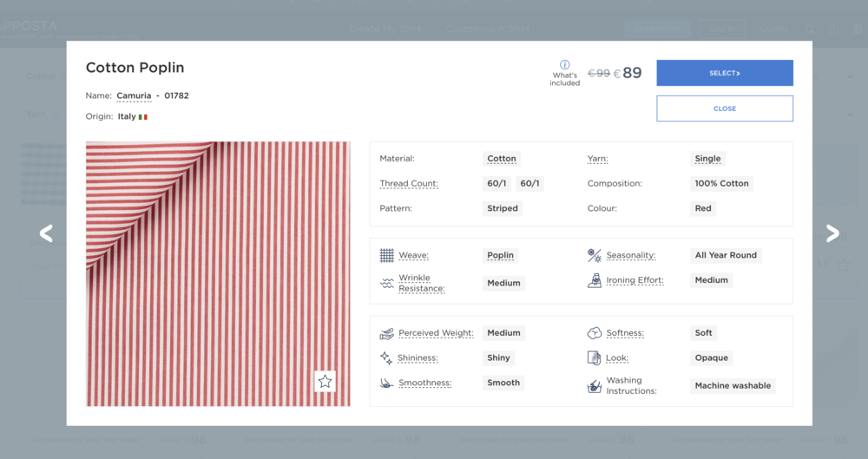Click the red striped fabric image
868x459 pixels.
(x=218, y=273)
